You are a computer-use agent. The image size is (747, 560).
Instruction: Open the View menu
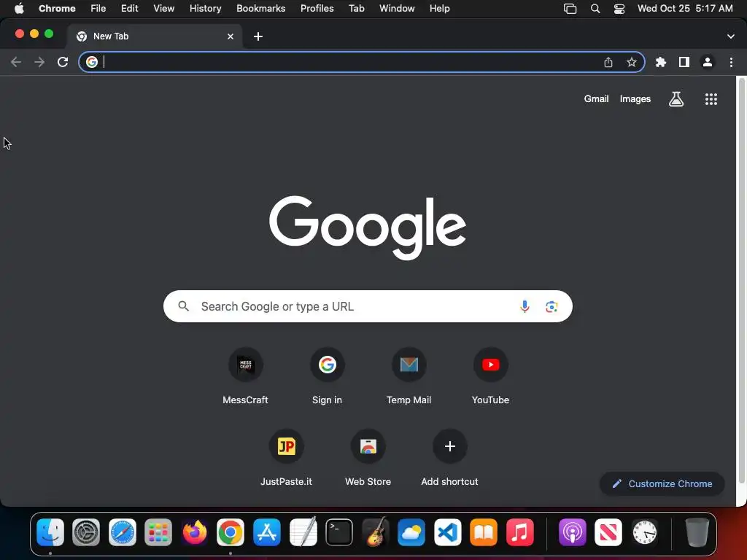[164, 9]
